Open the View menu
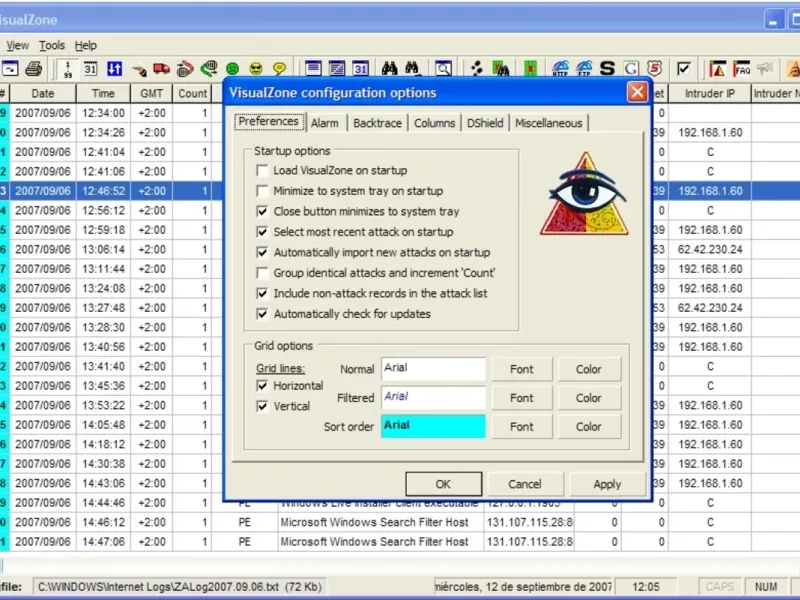Viewport: 800px width, 600px height. (x=17, y=45)
